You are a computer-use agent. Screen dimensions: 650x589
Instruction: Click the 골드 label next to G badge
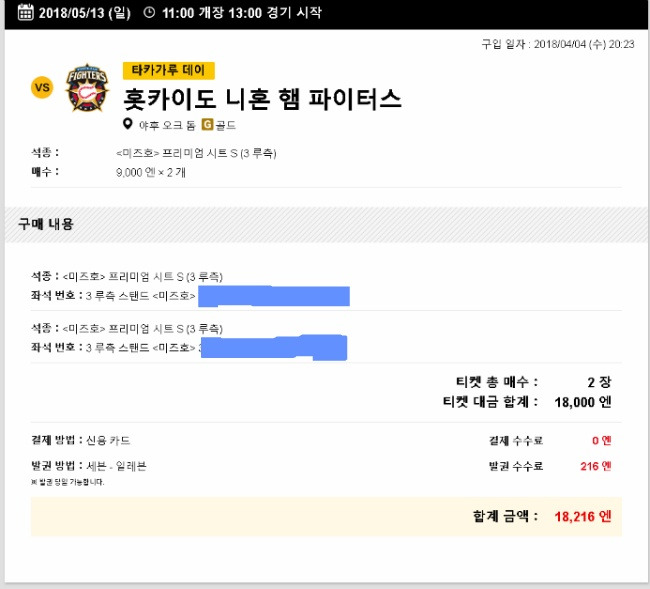[226, 125]
